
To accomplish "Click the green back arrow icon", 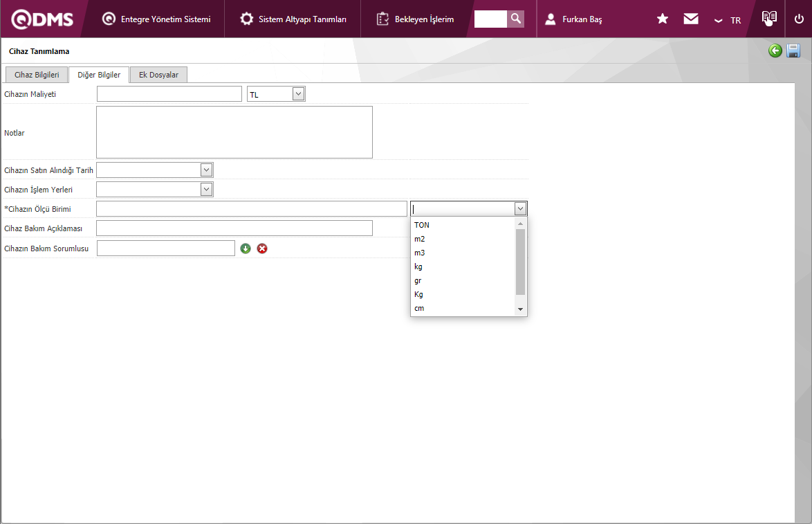I will (775, 51).
